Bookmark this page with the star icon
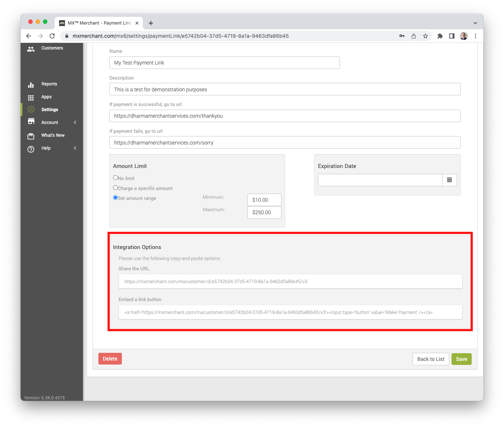Screen dimensions: 504x428 pyautogui.click(x=425, y=36)
